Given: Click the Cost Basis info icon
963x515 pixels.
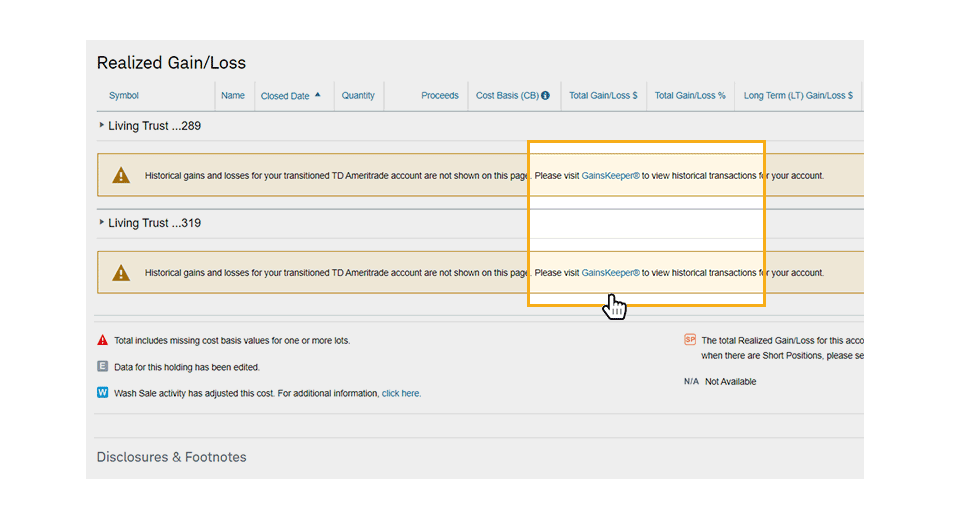Looking at the screenshot, I should (546, 96).
